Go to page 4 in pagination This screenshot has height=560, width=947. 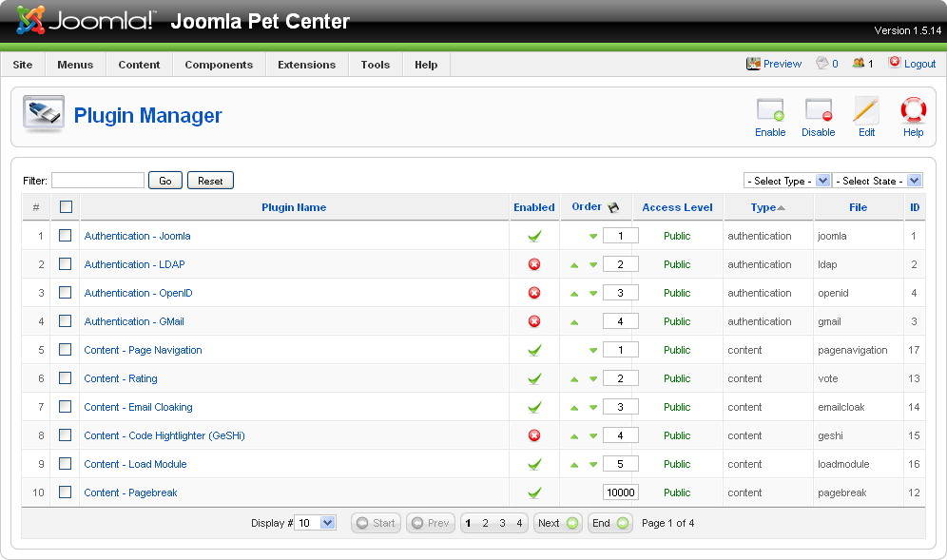(x=519, y=523)
